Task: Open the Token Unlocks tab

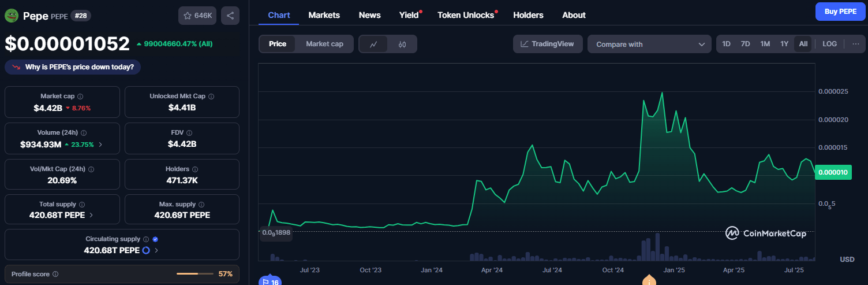Action: 466,15
